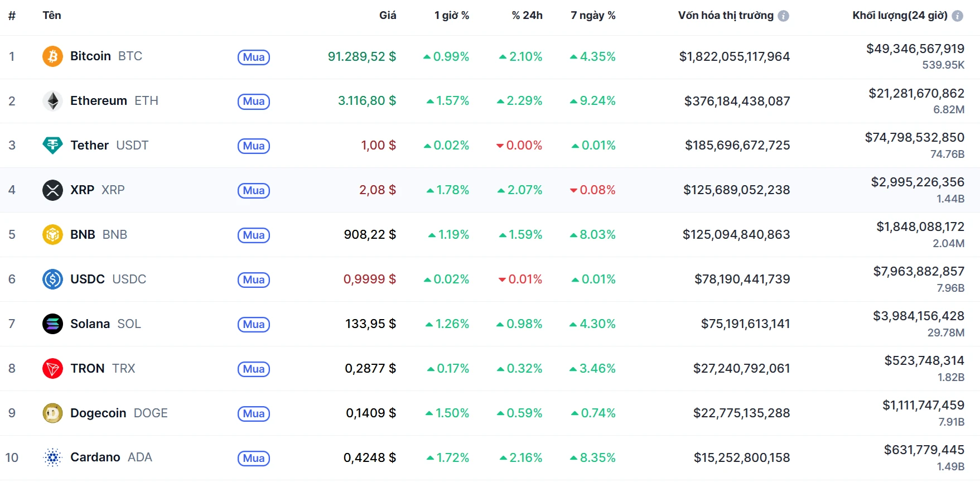Open info tooltip for Khối lượng(24 giờ)
The height and width of the screenshot is (482, 980).
click(x=957, y=16)
